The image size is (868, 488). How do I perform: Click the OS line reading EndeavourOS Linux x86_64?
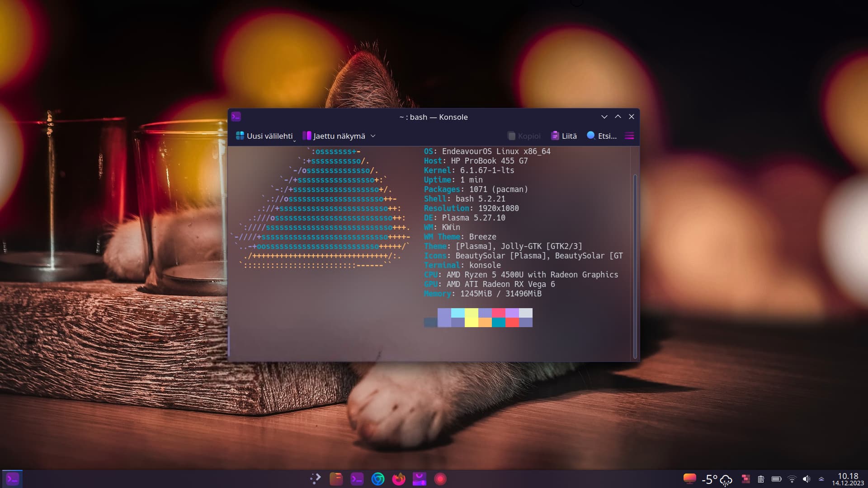(x=487, y=151)
